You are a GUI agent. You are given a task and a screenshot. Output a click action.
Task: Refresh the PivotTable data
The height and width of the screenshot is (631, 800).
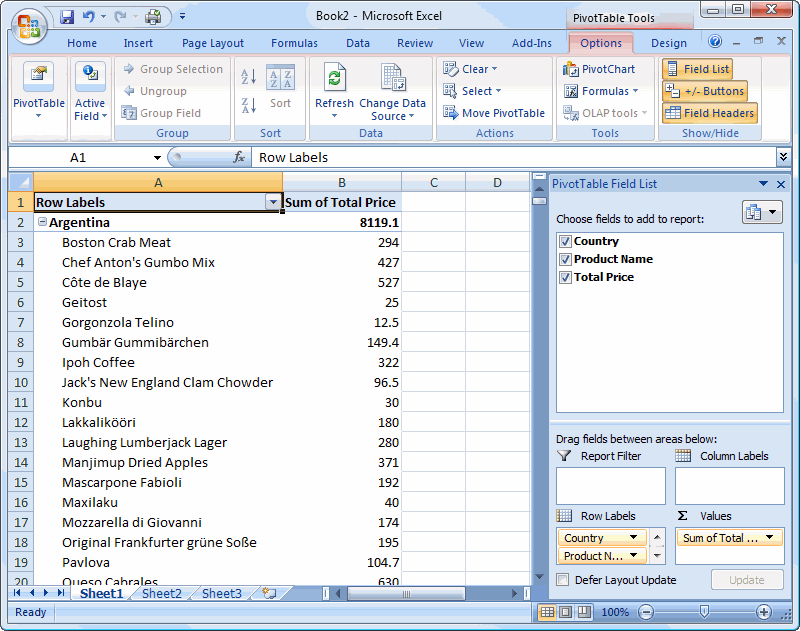pos(334,78)
